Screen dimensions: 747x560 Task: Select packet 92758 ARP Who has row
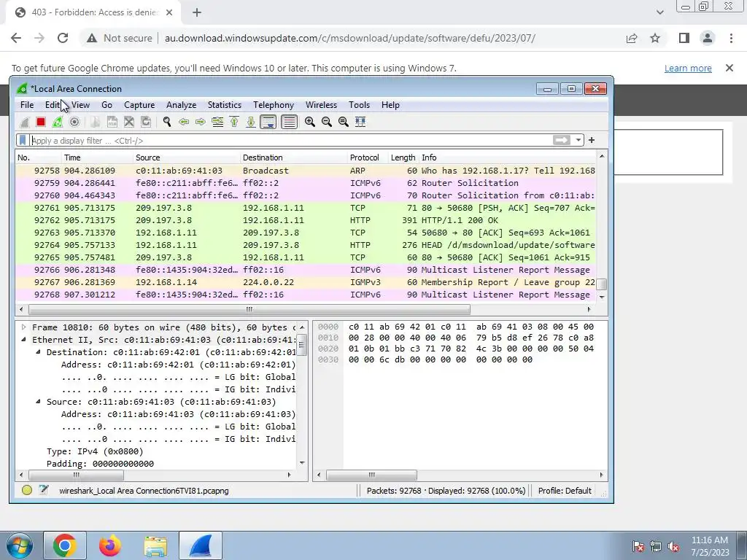click(306, 171)
